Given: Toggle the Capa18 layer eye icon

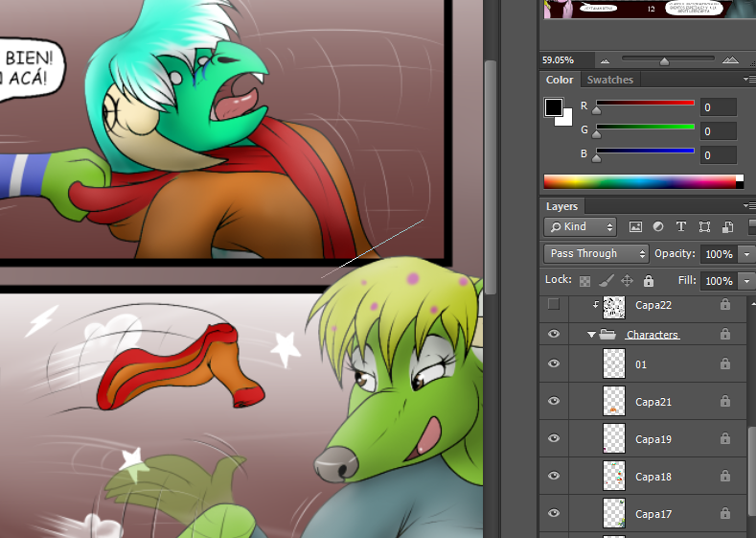Looking at the screenshot, I should coord(554,476).
